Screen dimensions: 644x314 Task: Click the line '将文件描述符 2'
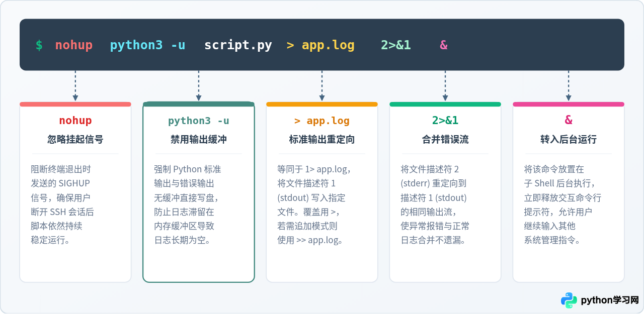coord(430,169)
